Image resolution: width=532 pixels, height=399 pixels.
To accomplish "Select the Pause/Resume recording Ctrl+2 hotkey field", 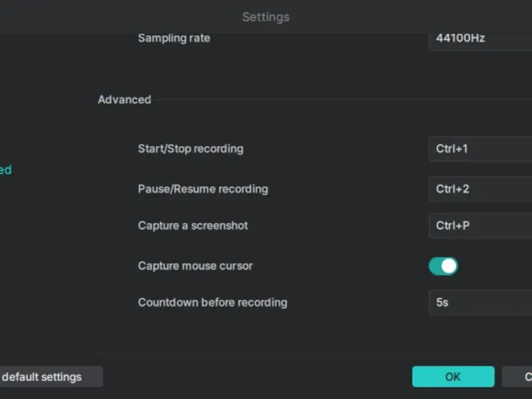I will point(480,189).
